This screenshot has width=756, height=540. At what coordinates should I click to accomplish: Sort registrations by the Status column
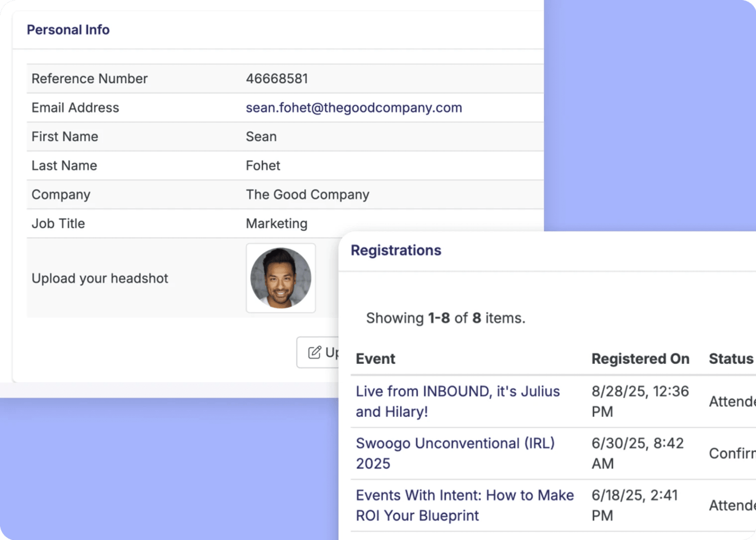pos(730,359)
